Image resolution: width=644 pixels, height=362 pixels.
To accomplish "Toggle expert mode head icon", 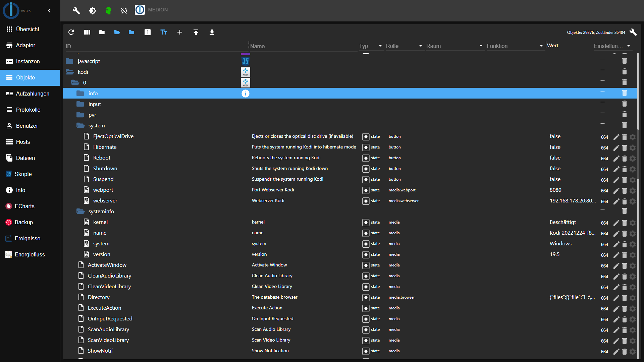I will pyautogui.click(x=108, y=11).
